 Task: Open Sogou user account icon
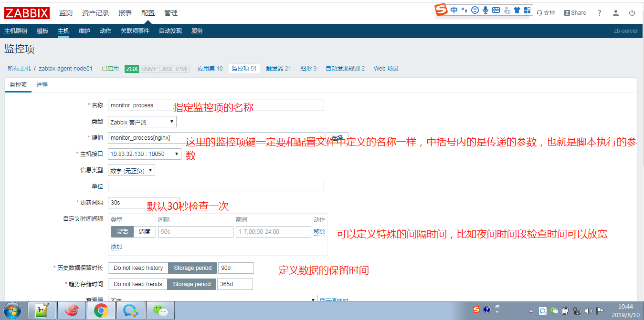(x=507, y=10)
